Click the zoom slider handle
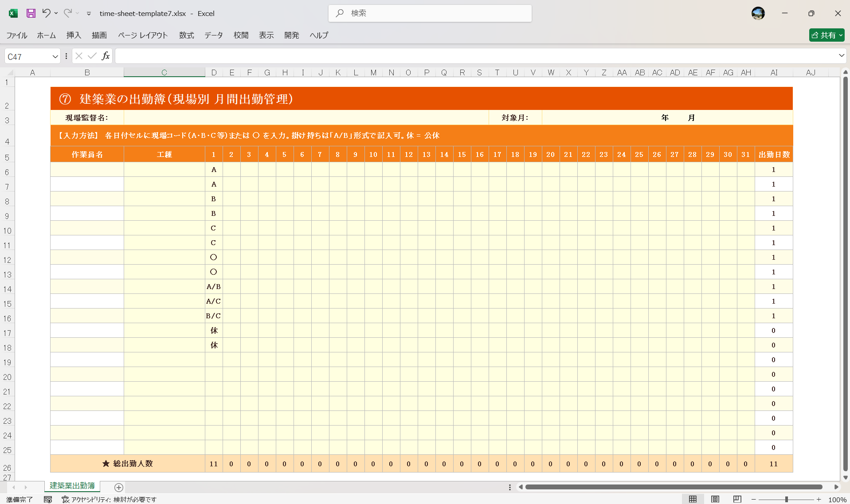 (786, 500)
